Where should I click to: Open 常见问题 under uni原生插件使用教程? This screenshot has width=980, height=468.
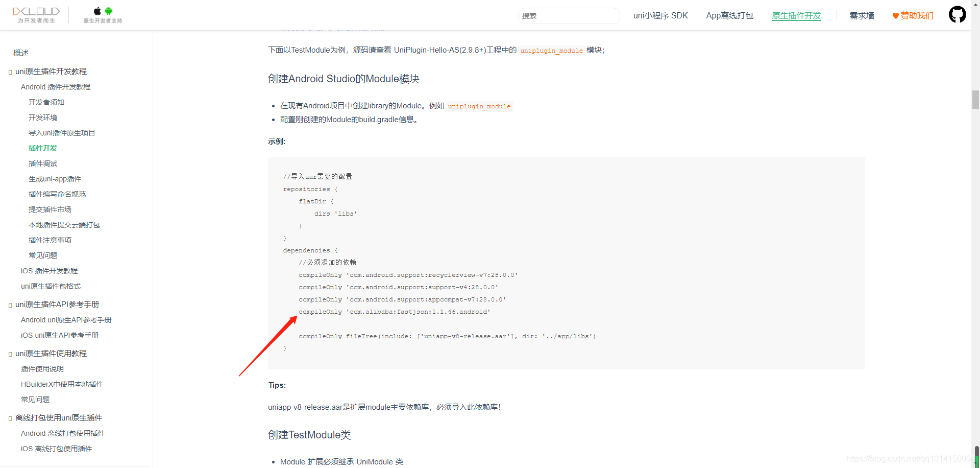(x=35, y=400)
